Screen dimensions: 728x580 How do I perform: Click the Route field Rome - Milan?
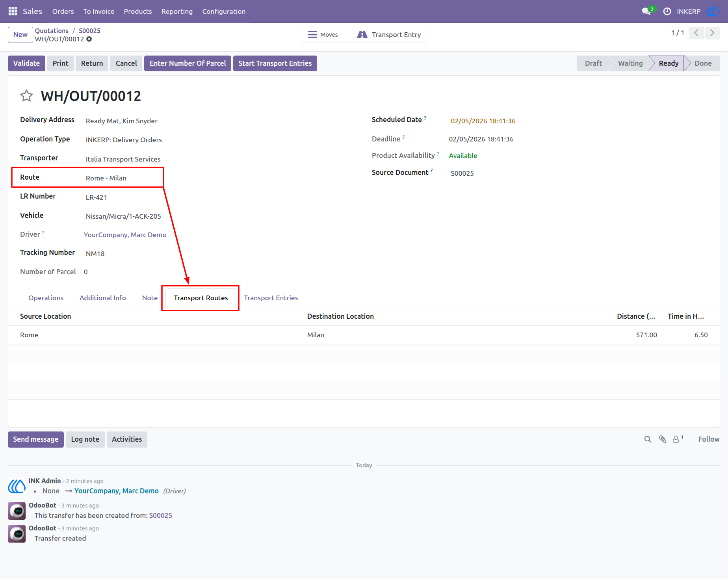tap(106, 178)
